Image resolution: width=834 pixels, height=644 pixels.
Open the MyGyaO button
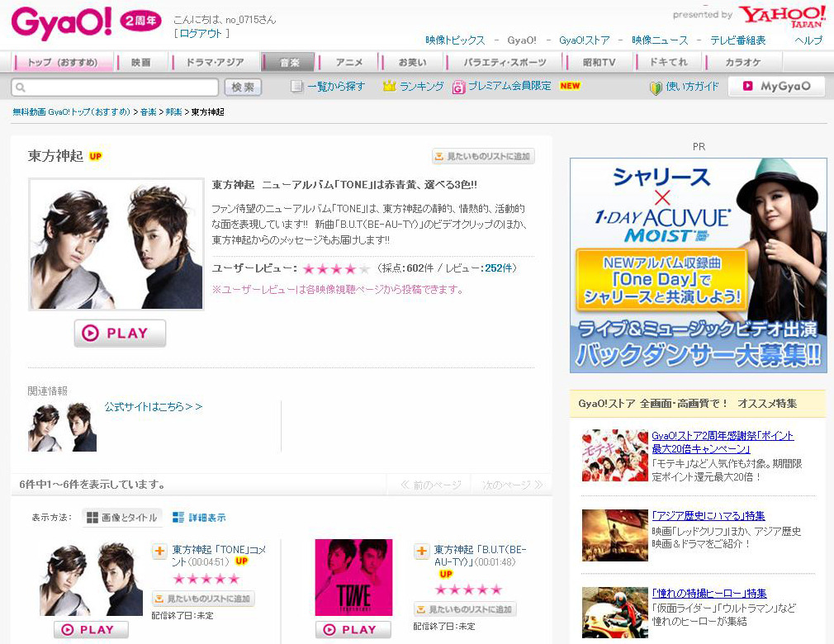click(x=776, y=86)
